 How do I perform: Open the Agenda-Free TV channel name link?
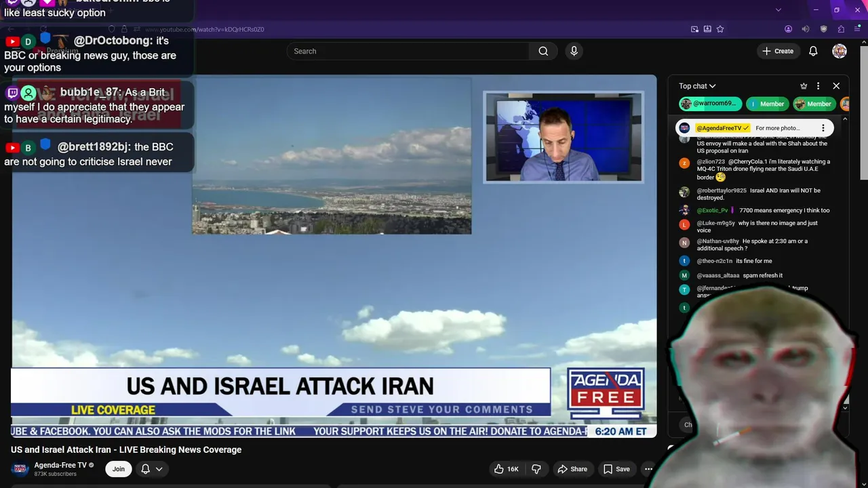(60, 465)
